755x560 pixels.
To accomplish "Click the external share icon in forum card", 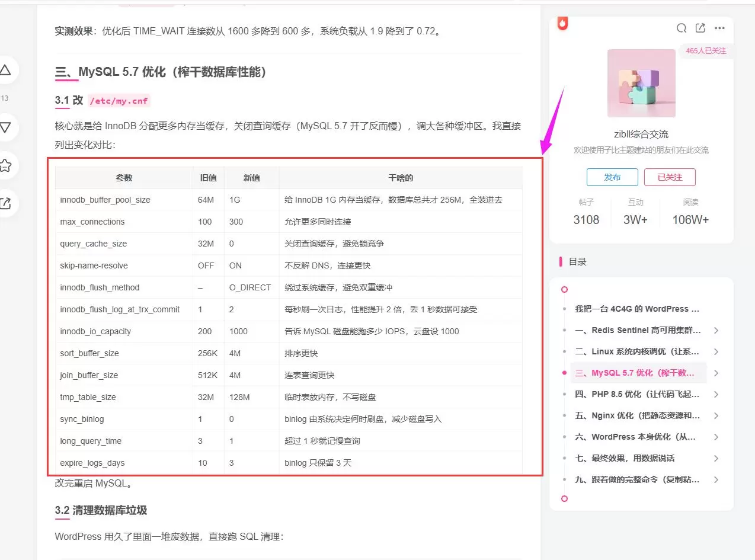I will [700, 28].
